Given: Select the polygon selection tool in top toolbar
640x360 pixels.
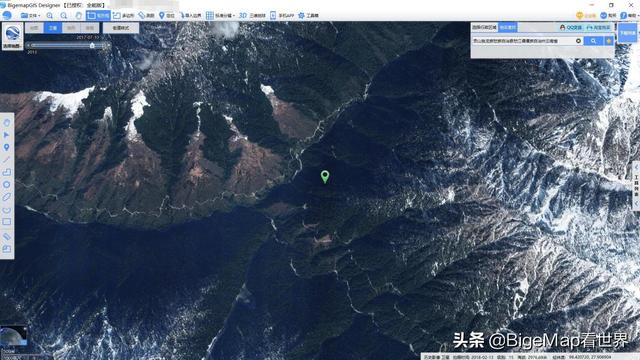Looking at the screenshot, I should pyautogui.click(x=124, y=16).
